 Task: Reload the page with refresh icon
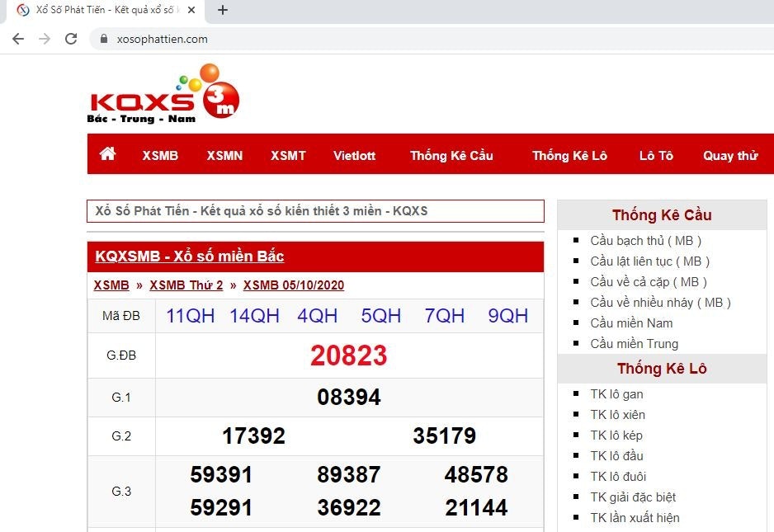71,39
